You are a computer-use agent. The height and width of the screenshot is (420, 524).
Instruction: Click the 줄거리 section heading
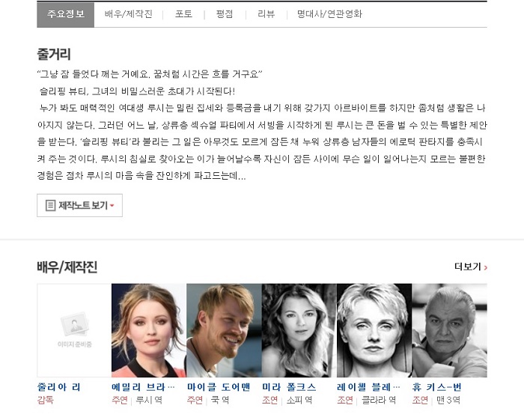pyautogui.click(x=54, y=54)
